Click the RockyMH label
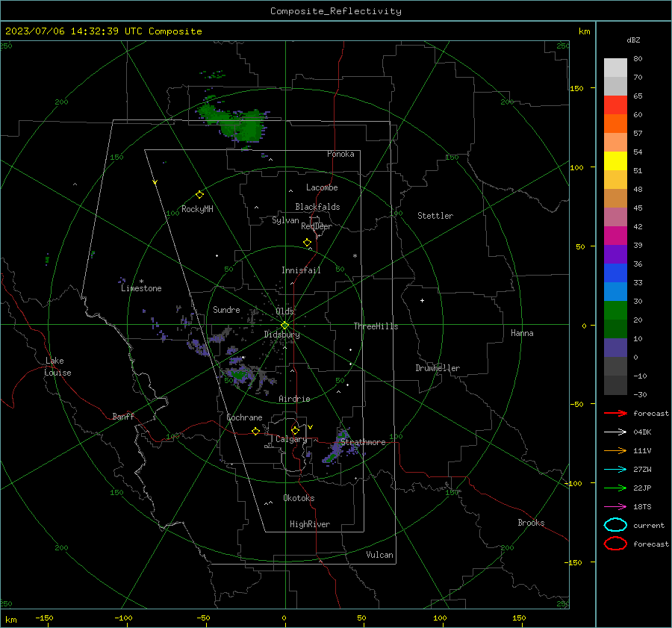Viewport: 672px width, 628px height. click(x=197, y=209)
